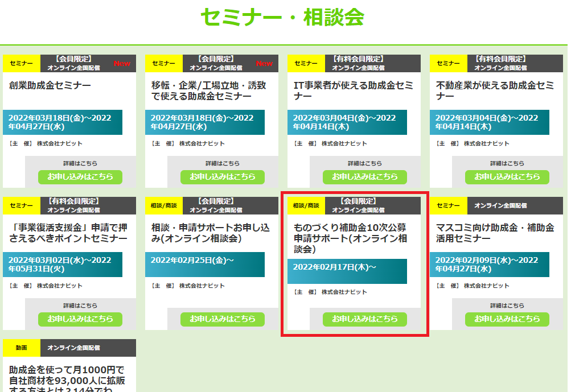Click the セミナー・相談会 page heading
Image resolution: width=571 pixels, height=392 pixels.
point(282,17)
